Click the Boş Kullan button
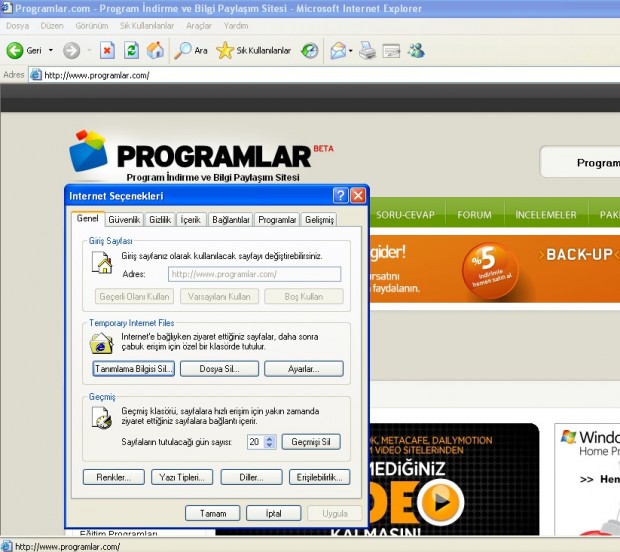 tap(304, 297)
